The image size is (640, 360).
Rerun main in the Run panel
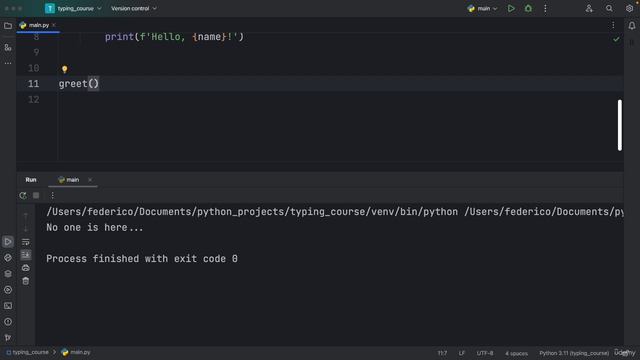[x=23, y=196]
